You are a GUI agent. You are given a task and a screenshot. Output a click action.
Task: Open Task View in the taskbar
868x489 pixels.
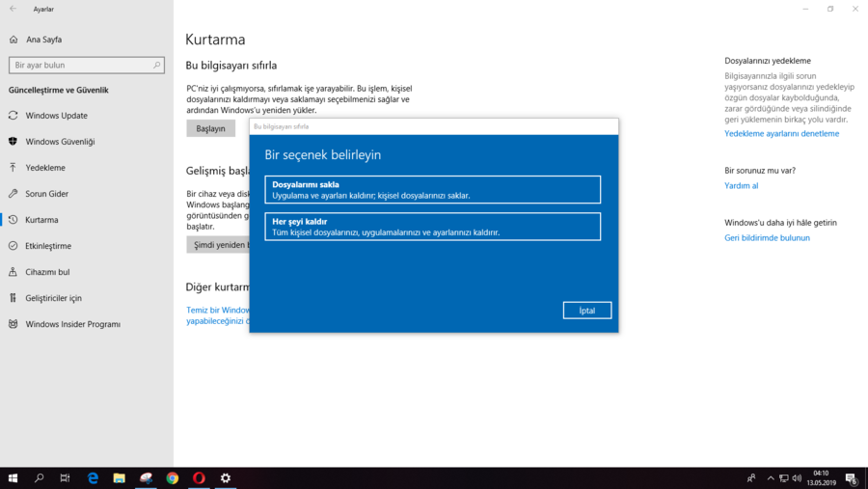click(x=65, y=478)
